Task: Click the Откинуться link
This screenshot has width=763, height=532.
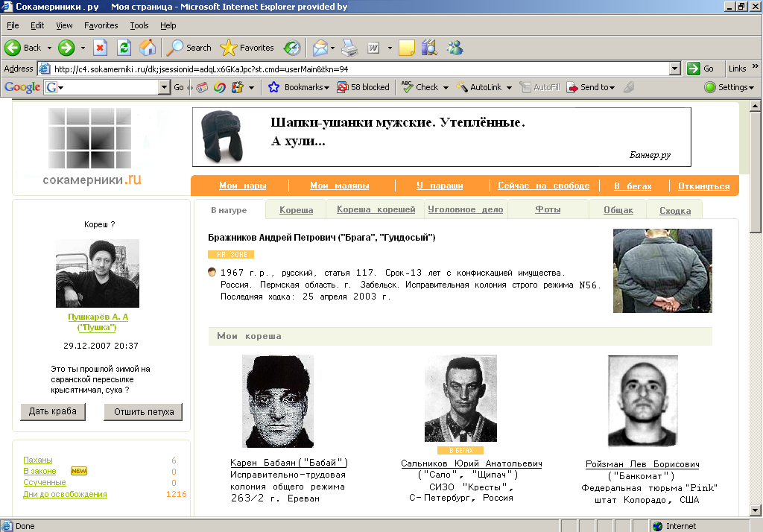Action: (x=704, y=186)
